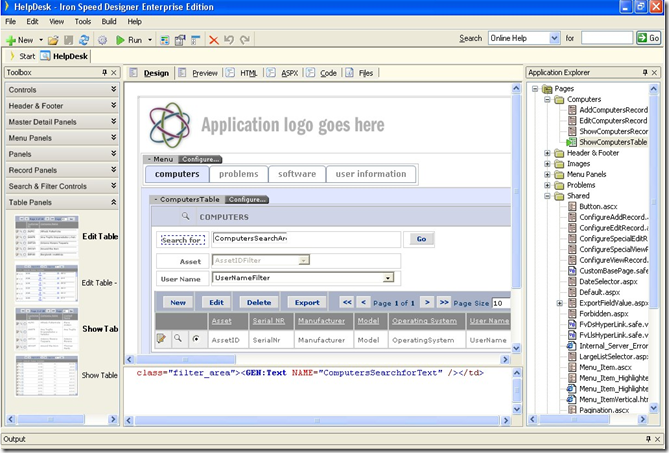Click the red X delete icon
Viewport: 669px width, 453px height.
pyautogui.click(x=213, y=40)
